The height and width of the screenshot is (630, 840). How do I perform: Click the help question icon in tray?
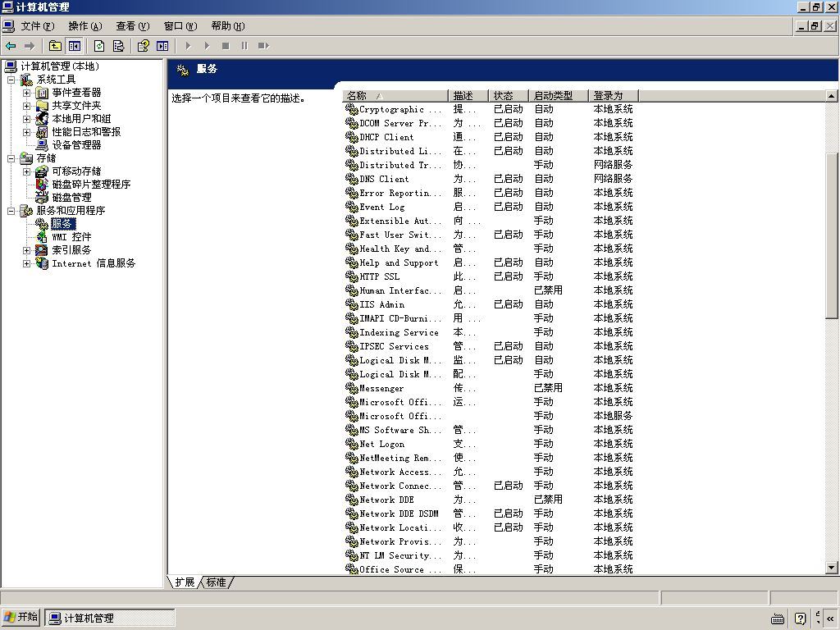pos(800,619)
